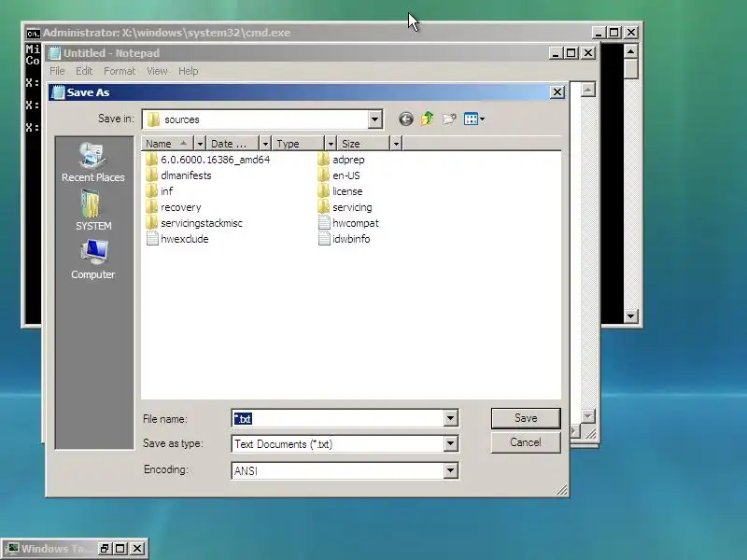
Task: Sort files by the Size column header
Action: tap(363, 144)
